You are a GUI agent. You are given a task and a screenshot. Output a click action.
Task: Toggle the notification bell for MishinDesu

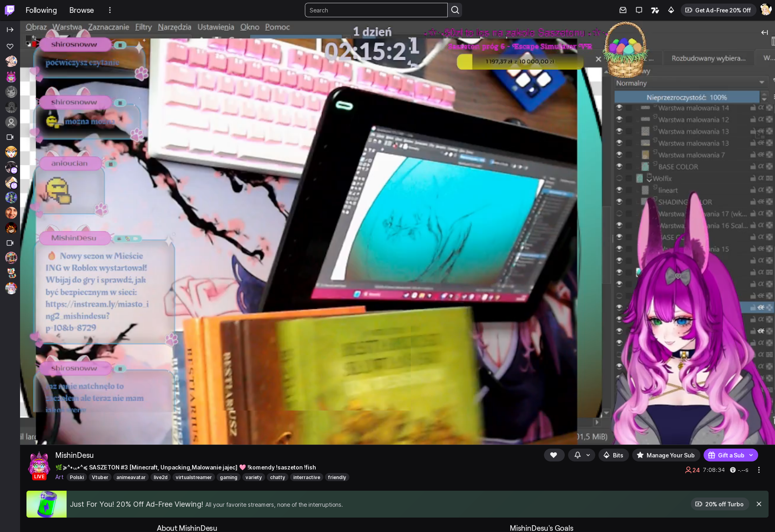point(577,455)
